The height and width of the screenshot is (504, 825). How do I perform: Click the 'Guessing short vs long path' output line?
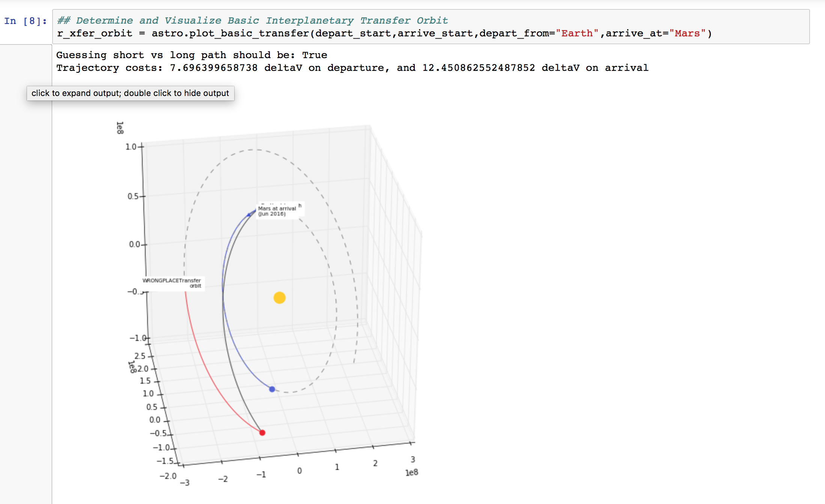pos(191,55)
